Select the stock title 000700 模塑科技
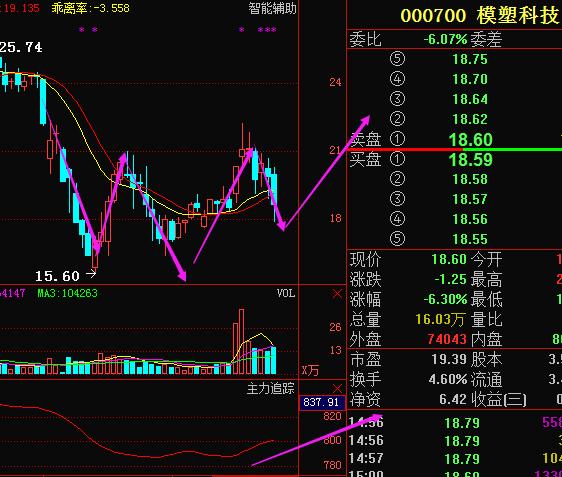This screenshot has width=562, height=477. [x=480, y=16]
